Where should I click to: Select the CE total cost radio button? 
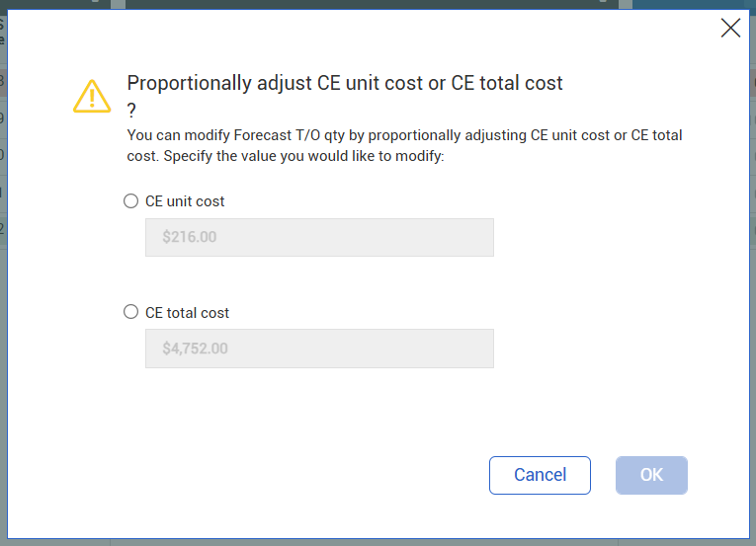(x=130, y=312)
